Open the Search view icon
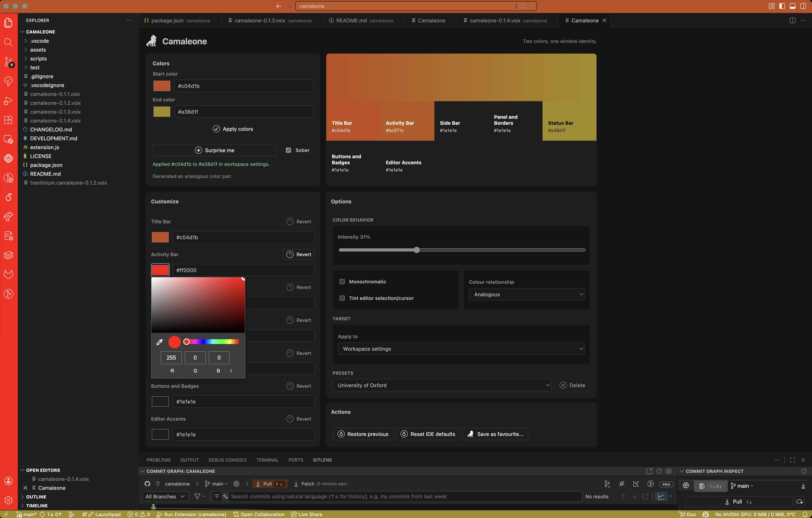812x518 pixels. pos(8,42)
